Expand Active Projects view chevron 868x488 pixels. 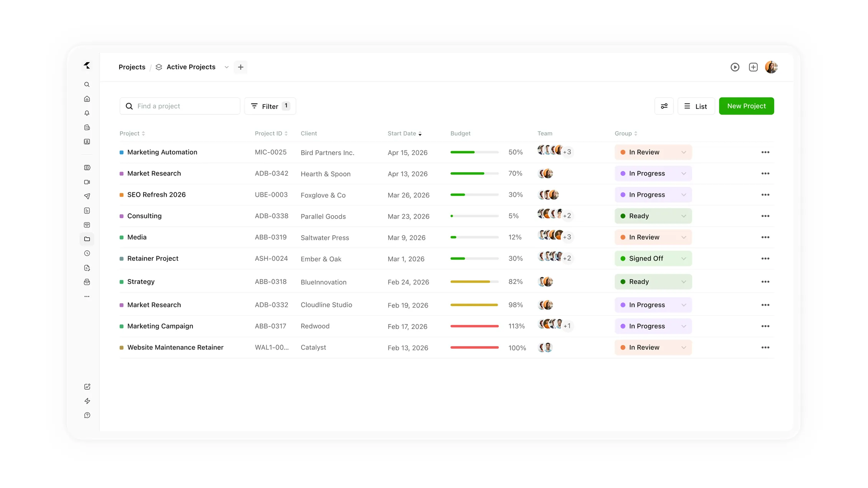point(227,67)
